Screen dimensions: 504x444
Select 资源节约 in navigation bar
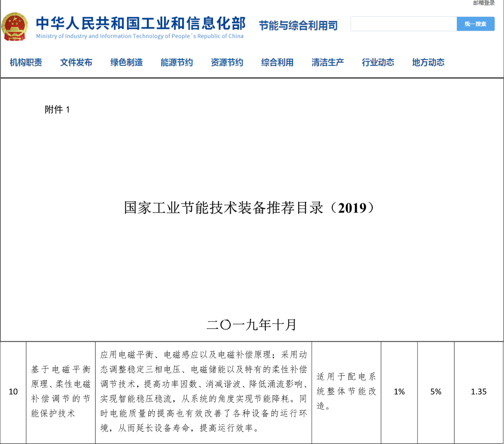[x=227, y=62]
